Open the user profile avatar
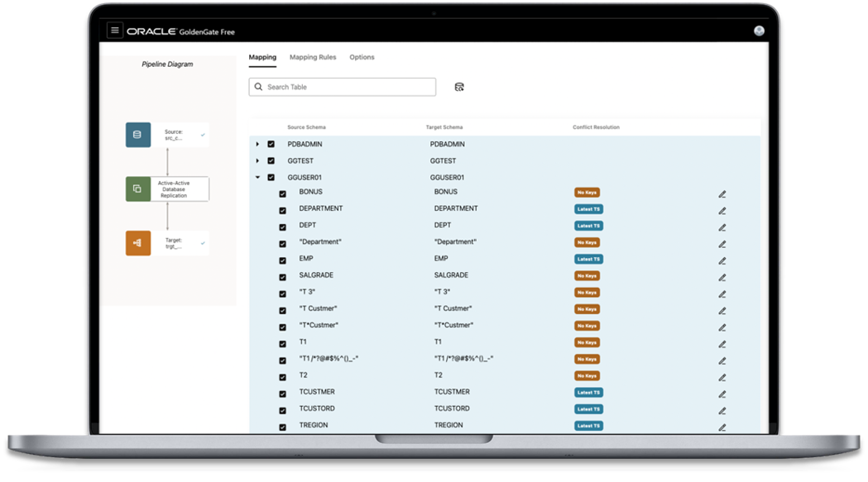Screen dimensions: 868x482 (x=759, y=31)
